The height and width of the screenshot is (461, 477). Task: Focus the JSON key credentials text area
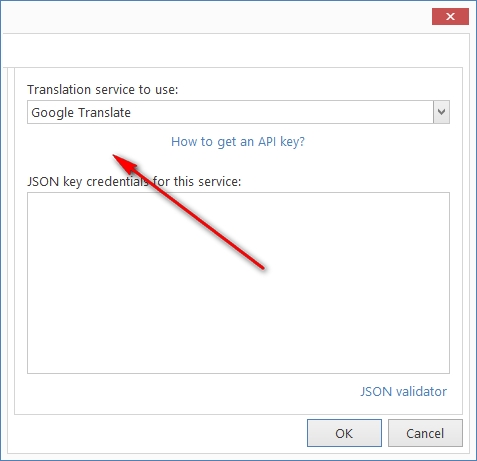pos(238,283)
